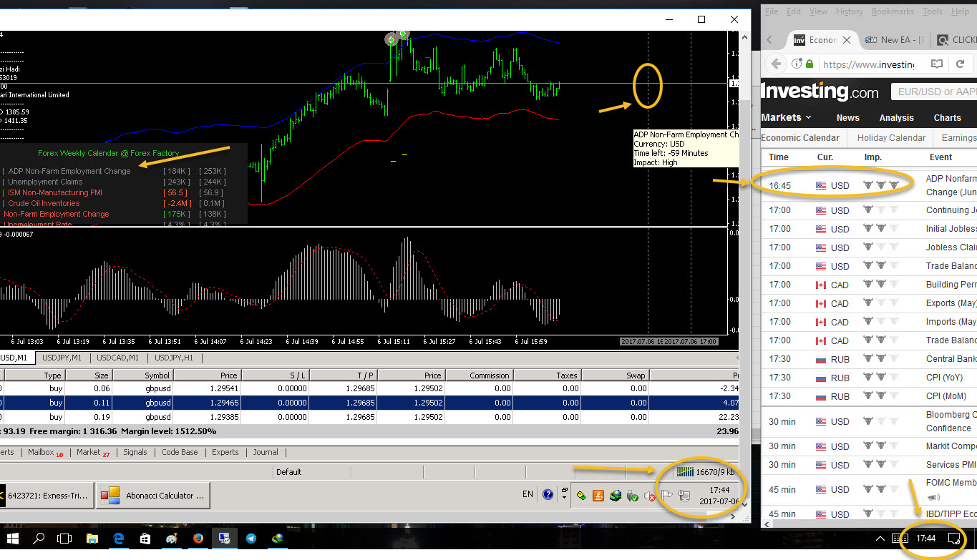Click the yellow tag remote tray icon
The height and width of the screenshot is (560, 977).
581,495
